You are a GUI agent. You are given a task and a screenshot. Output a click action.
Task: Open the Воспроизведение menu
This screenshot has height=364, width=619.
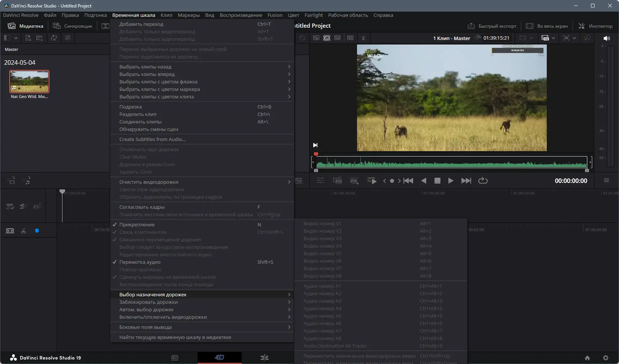click(241, 15)
